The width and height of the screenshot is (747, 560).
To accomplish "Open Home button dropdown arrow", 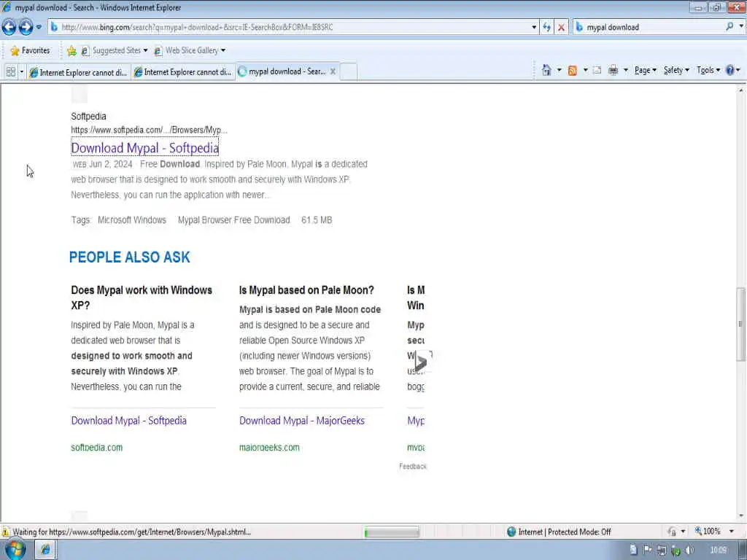I will (560, 71).
